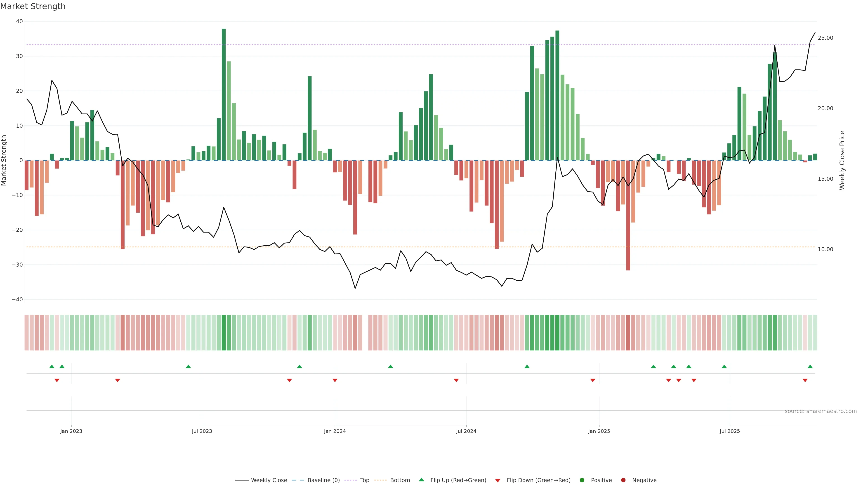Click the Jul 2024 x-axis label
This screenshot has height=488, width=868.
(x=466, y=431)
